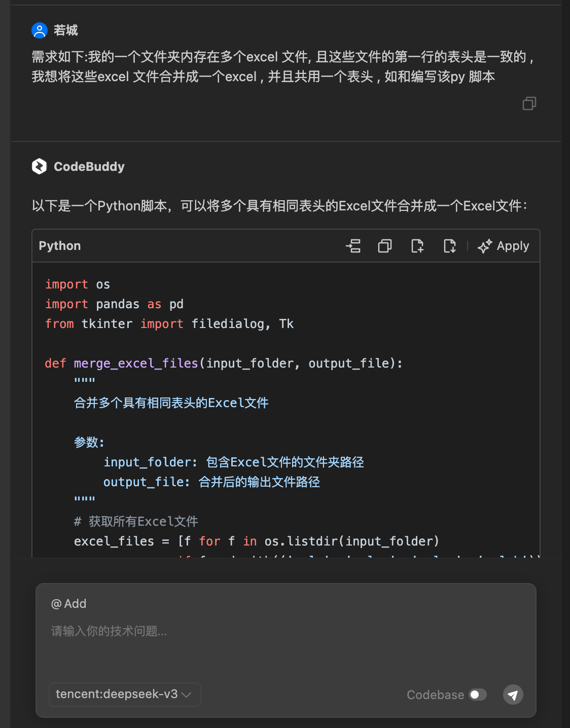Click the CodeBuddy name in chat header
Screen dimensions: 570x728
pos(89,166)
